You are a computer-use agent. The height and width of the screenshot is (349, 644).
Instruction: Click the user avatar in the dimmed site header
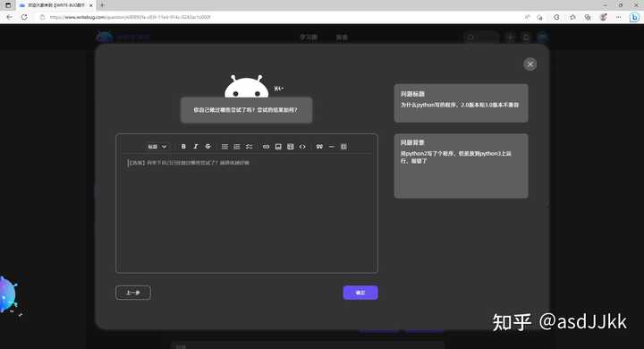pos(542,38)
